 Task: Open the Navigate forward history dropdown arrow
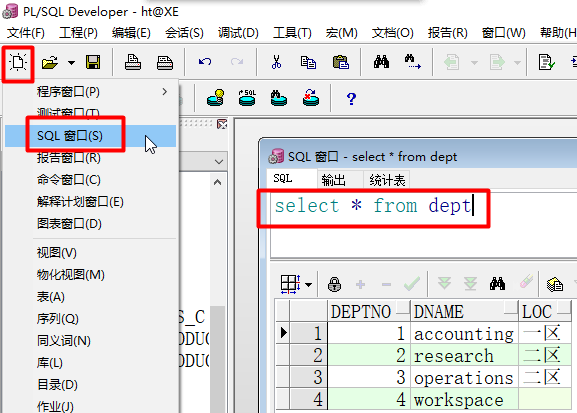(517, 63)
